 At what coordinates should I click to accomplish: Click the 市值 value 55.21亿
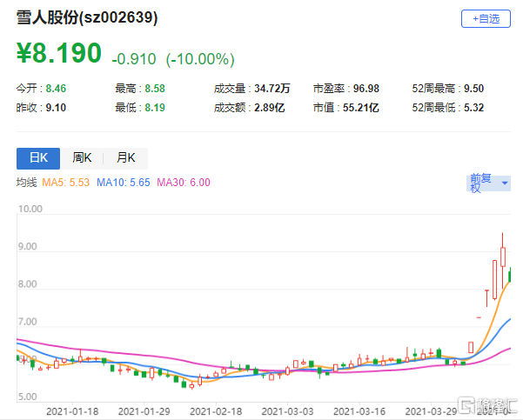click(361, 108)
